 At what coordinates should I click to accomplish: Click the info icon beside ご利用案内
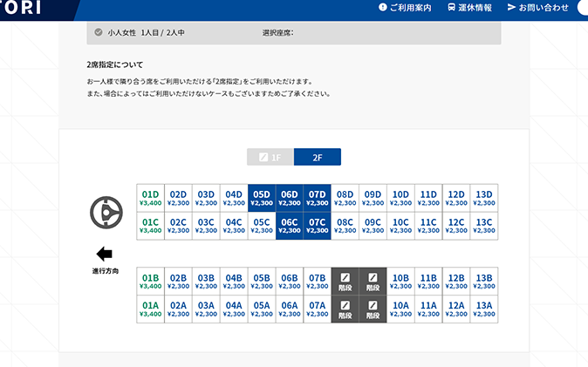[382, 7]
